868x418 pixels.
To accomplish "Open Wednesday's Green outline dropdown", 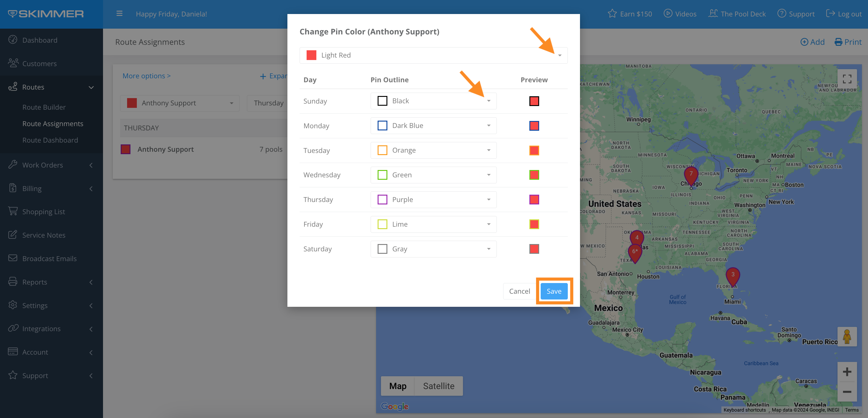I will pyautogui.click(x=433, y=175).
